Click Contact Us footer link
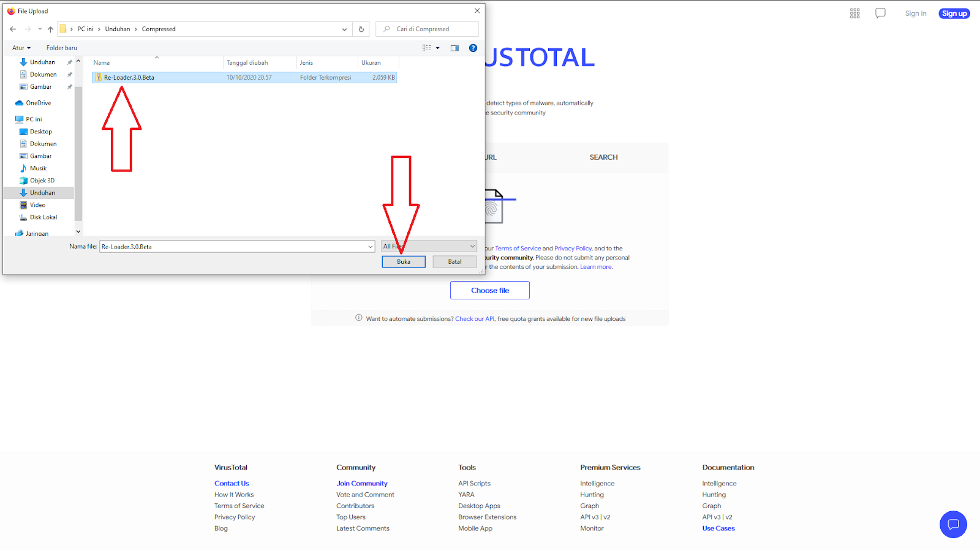 (x=232, y=484)
